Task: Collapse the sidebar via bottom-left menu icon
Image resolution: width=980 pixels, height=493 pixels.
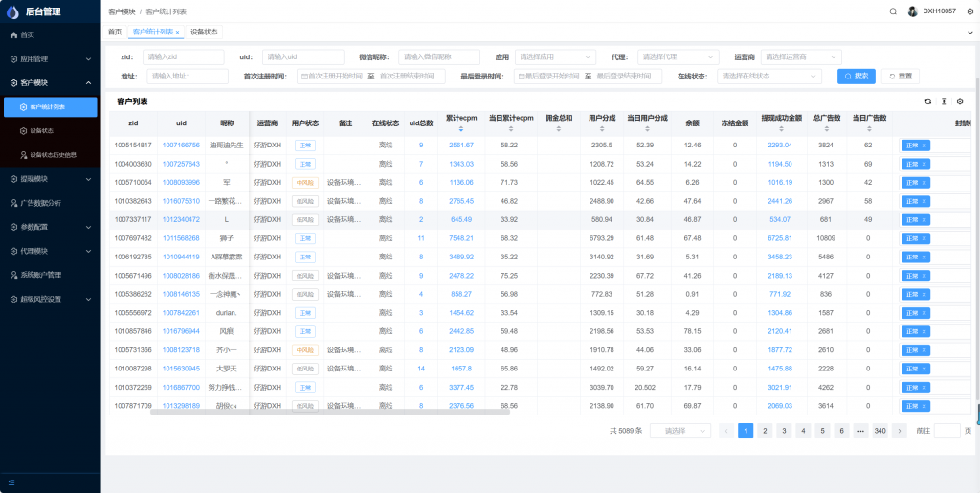Action: (x=11, y=481)
